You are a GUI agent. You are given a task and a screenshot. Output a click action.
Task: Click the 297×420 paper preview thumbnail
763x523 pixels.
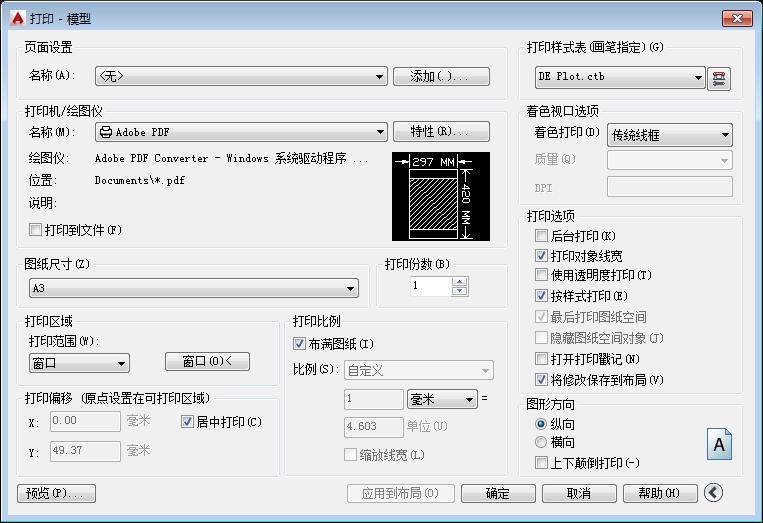coord(441,197)
